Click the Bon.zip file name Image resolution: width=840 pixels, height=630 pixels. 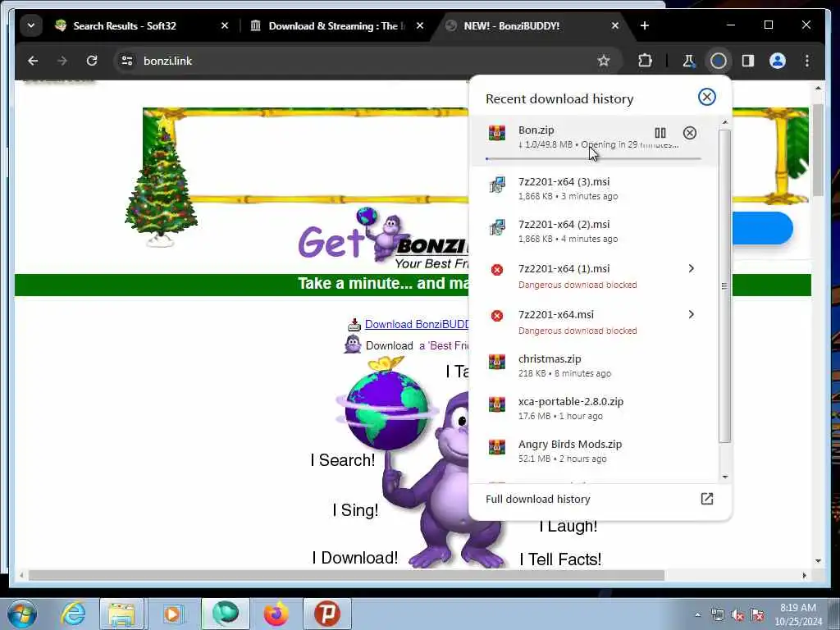click(x=536, y=130)
